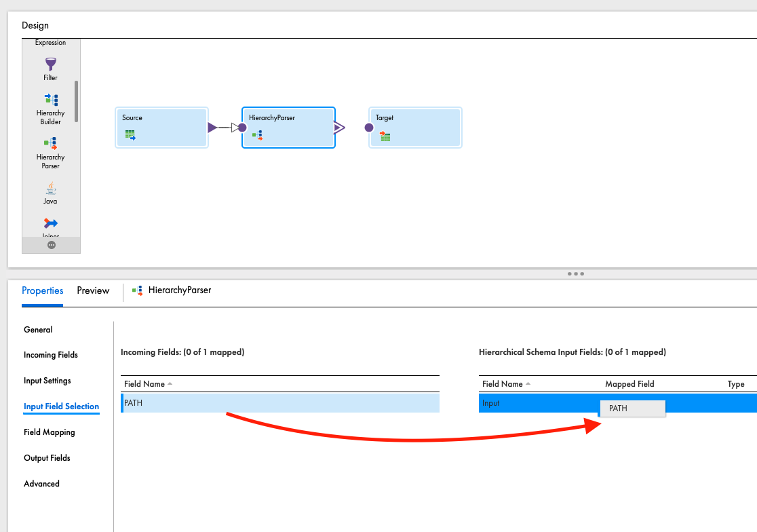The image size is (757, 532).
Task: Click the Target node on the canvas
Action: (x=415, y=128)
